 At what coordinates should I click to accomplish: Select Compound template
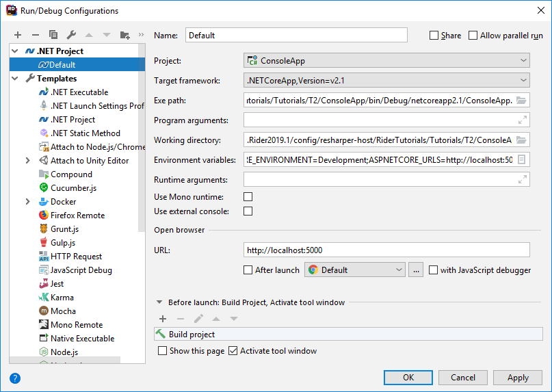[66, 174]
